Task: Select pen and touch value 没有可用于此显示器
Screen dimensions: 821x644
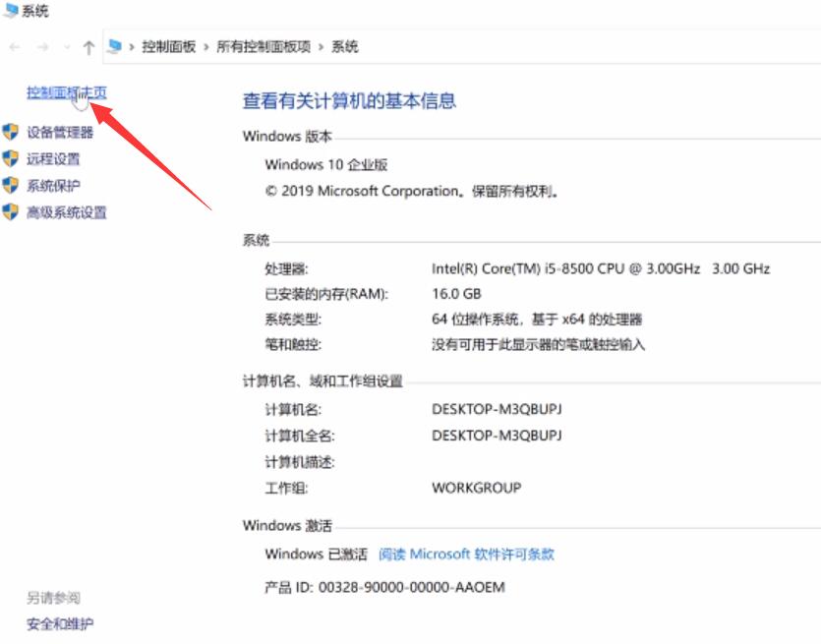Action: click(538, 344)
